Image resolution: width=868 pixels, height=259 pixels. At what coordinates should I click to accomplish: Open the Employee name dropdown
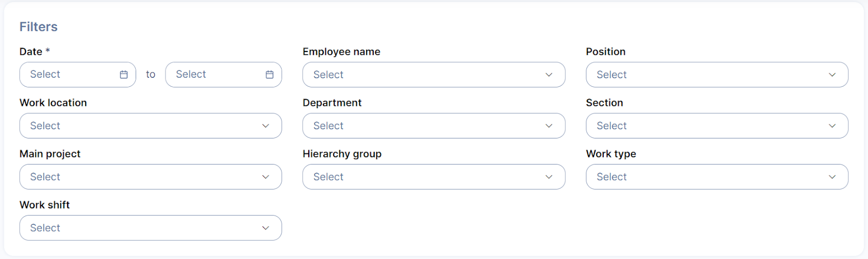tap(423, 75)
